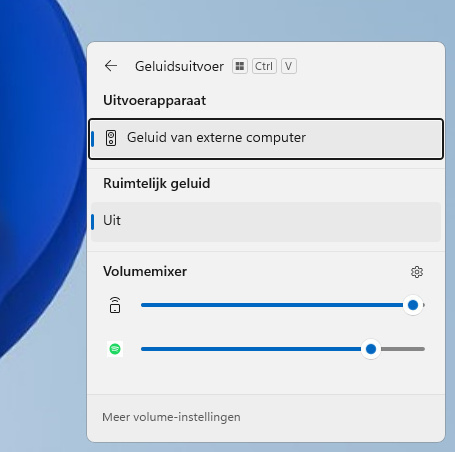Viewport: 455px width, 452px height.
Task: Click the Spotify volume slider thumb
Action: [x=371, y=349]
